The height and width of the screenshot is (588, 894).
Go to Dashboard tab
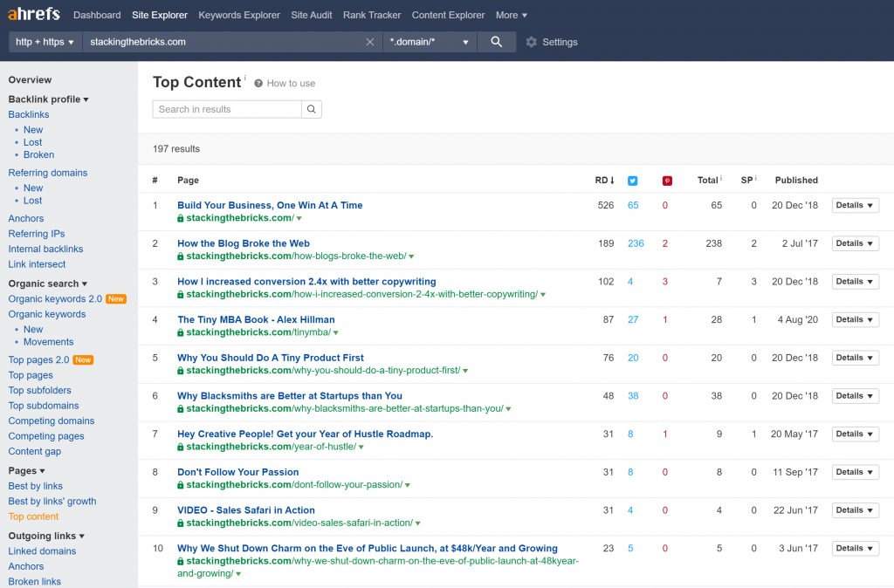coord(97,15)
